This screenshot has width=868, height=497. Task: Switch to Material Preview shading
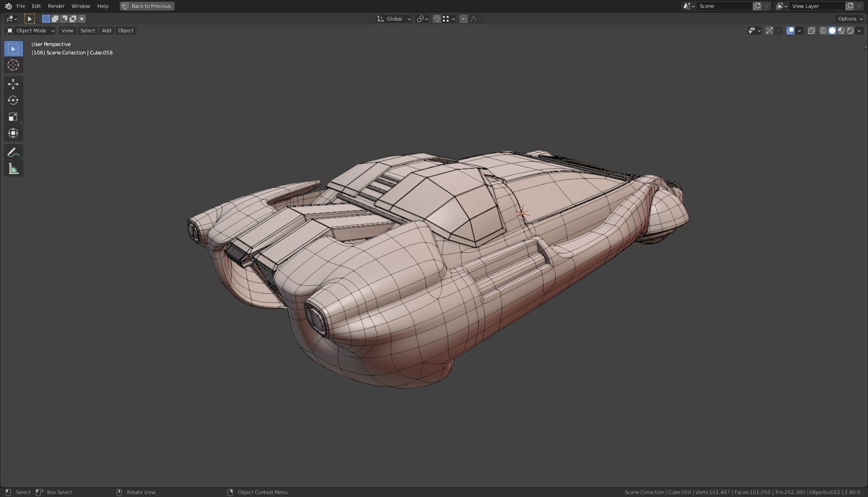pyautogui.click(x=841, y=31)
